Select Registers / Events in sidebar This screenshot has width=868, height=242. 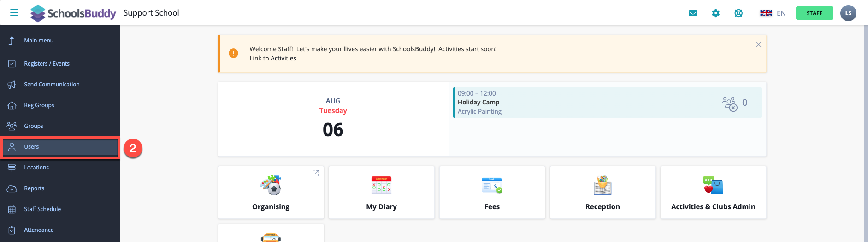47,64
